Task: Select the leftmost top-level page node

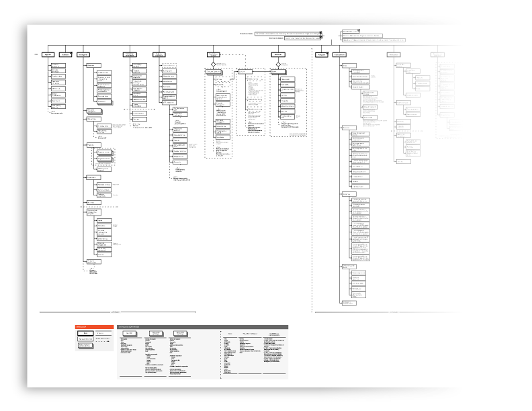Action: pos(48,54)
